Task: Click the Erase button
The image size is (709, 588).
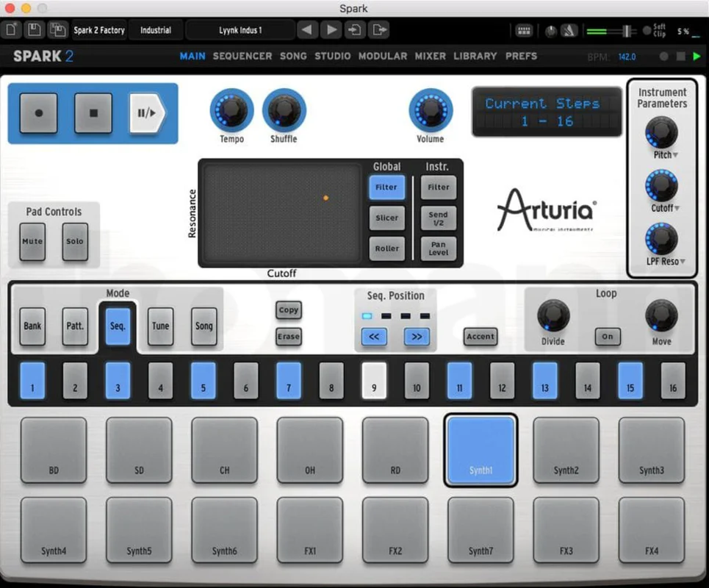Action: click(x=289, y=337)
